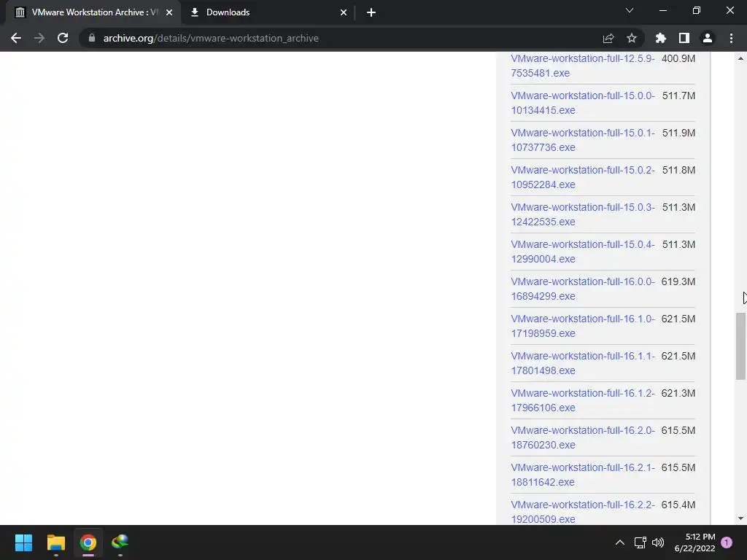Download VMware-workstation-full-16.0.0-16894299.exe
Screen dimensions: 747x560
[x=583, y=289]
